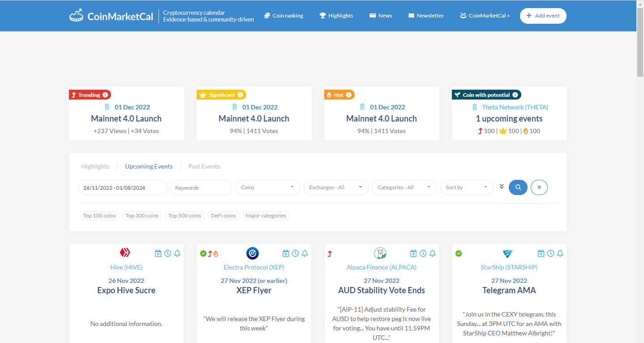Open the Alpaca Finance (ALPACA) link
The width and height of the screenshot is (644, 343).
click(x=382, y=267)
